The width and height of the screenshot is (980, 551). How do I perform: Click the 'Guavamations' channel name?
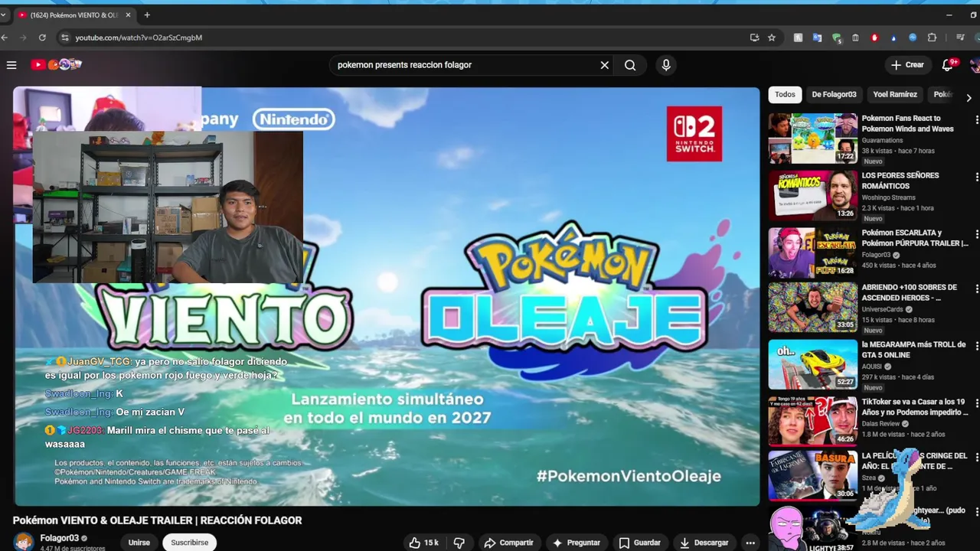[x=883, y=140]
